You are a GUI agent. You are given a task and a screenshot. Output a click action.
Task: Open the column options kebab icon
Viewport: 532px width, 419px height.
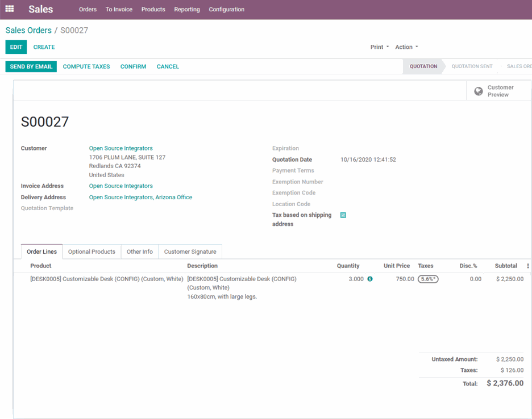(528, 266)
